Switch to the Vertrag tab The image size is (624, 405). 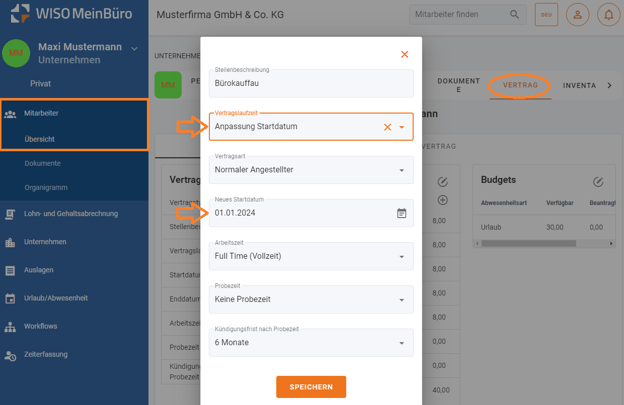(520, 86)
